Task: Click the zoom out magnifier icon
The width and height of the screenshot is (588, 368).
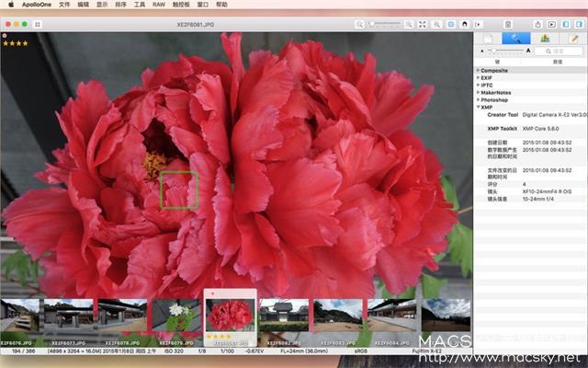Action: tap(359, 25)
